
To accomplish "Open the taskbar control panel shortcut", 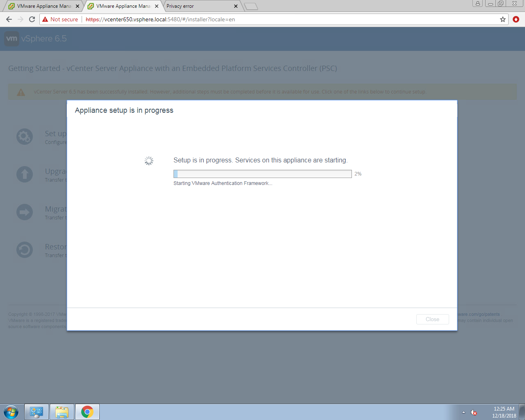I will click(37, 412).
